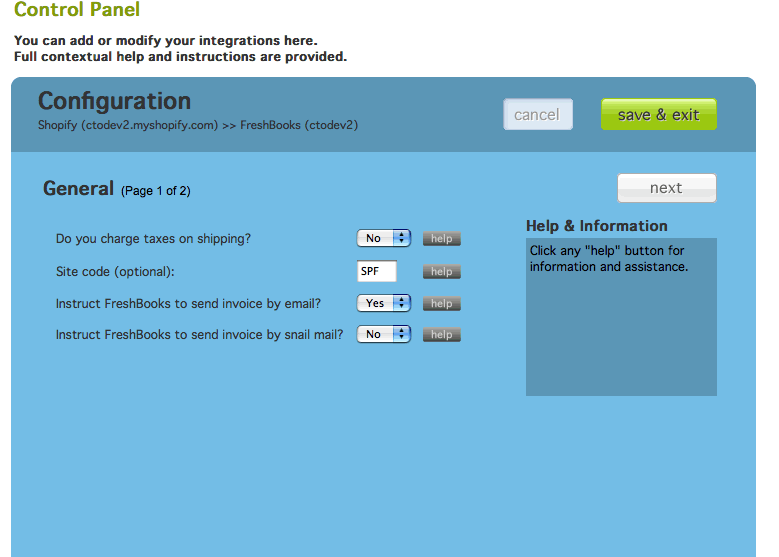Click the cancel button
The image size is (779, 557).
pos(538,114)
